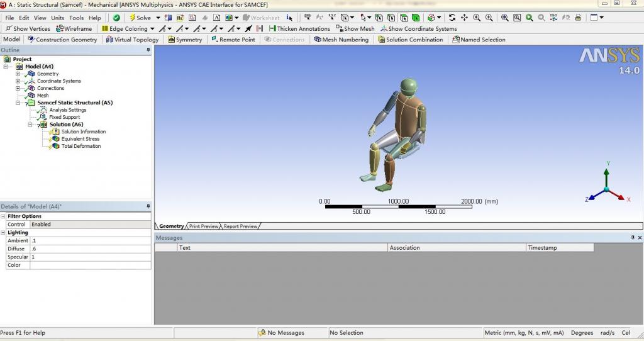644x341 pixels.
Task: Open the Units menu
Action: (57, 18)
